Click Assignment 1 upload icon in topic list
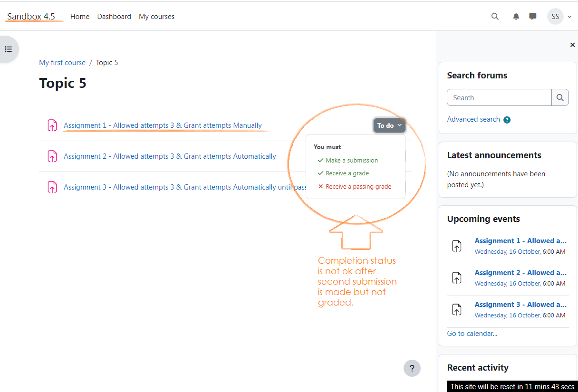This screenshot has width=578, height=392. (52, 125)
